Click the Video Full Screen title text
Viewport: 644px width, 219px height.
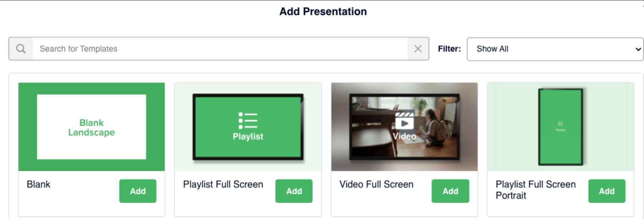click(x=376, y=184)
